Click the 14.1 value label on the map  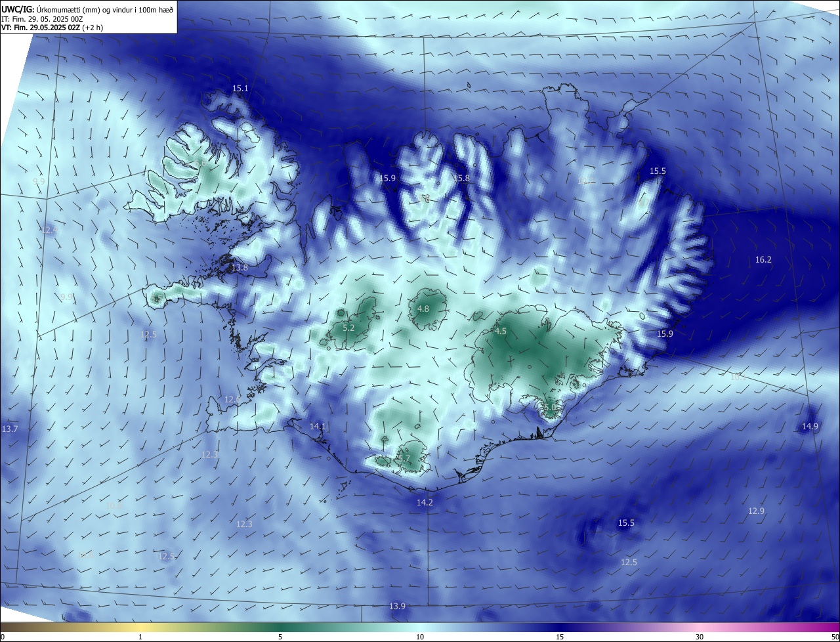pyautogui.click(x=318, y=426)
